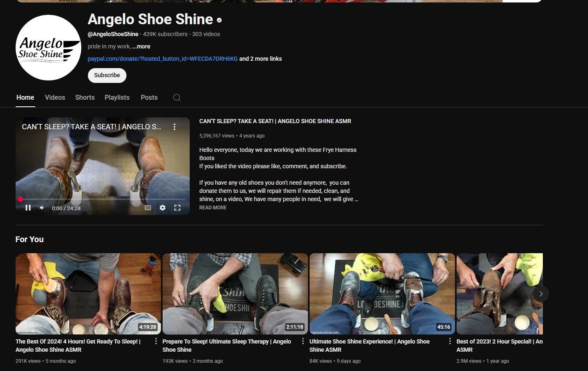
Task: Pause the featured video
Action: click(x=28, y=208)
